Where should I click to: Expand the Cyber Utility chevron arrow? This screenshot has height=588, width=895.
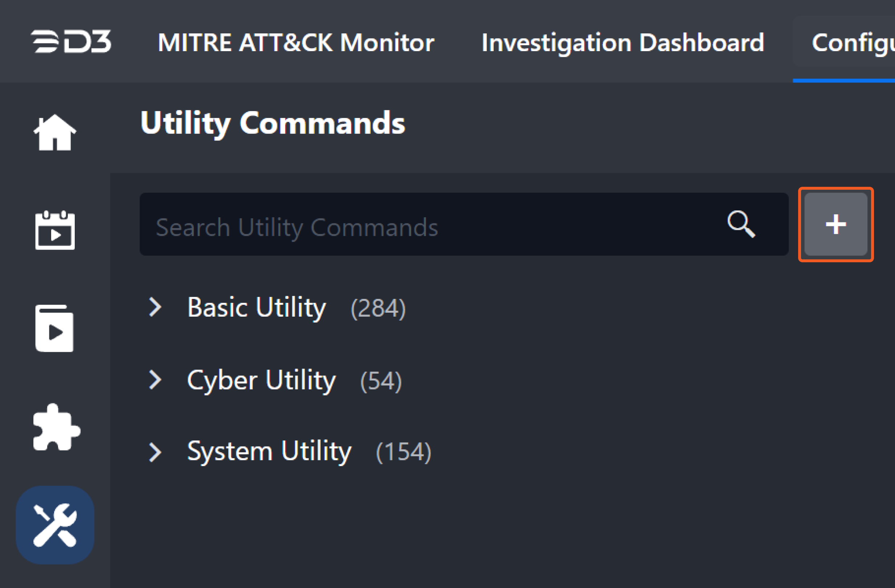(x=155, y=380)
